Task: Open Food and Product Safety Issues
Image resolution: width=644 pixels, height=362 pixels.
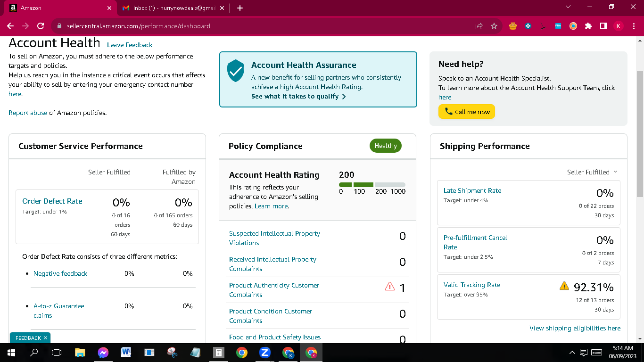Action: [x=275, y=337]
